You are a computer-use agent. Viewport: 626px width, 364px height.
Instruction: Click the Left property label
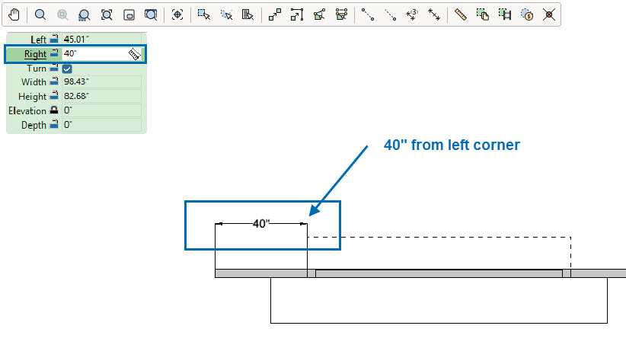point(38,40)
